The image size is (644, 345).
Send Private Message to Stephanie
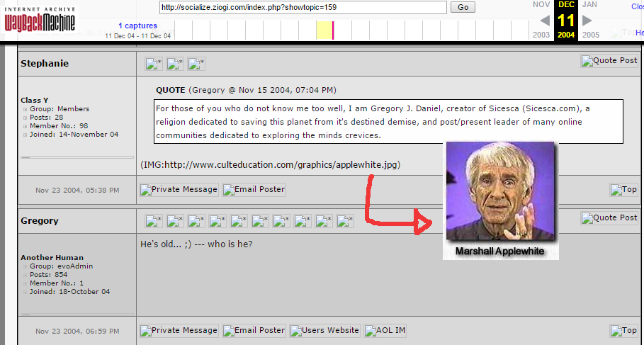click(179, 190)
